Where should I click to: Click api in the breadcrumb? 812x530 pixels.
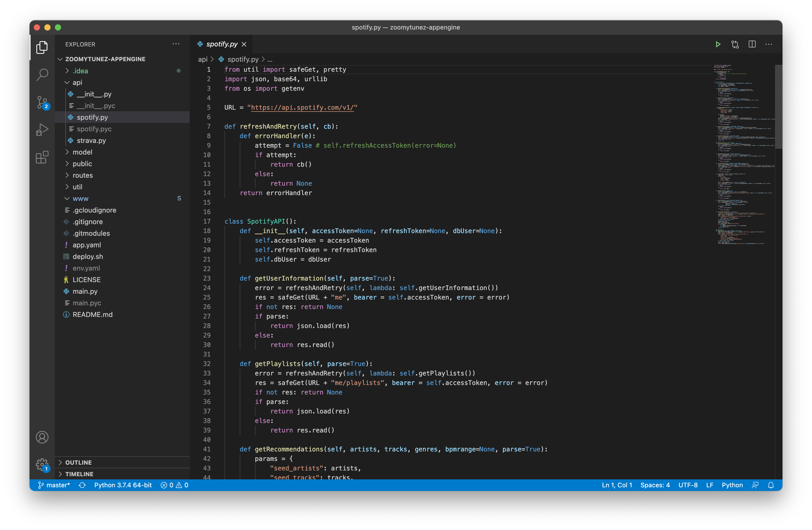[x=203, y=59]
